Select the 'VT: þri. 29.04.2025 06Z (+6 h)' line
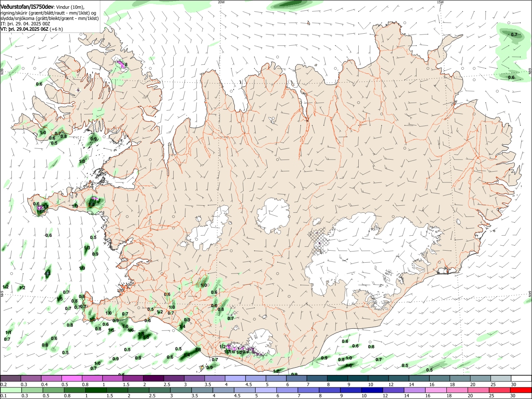532x399 pixels. click(x=32, y=29)
